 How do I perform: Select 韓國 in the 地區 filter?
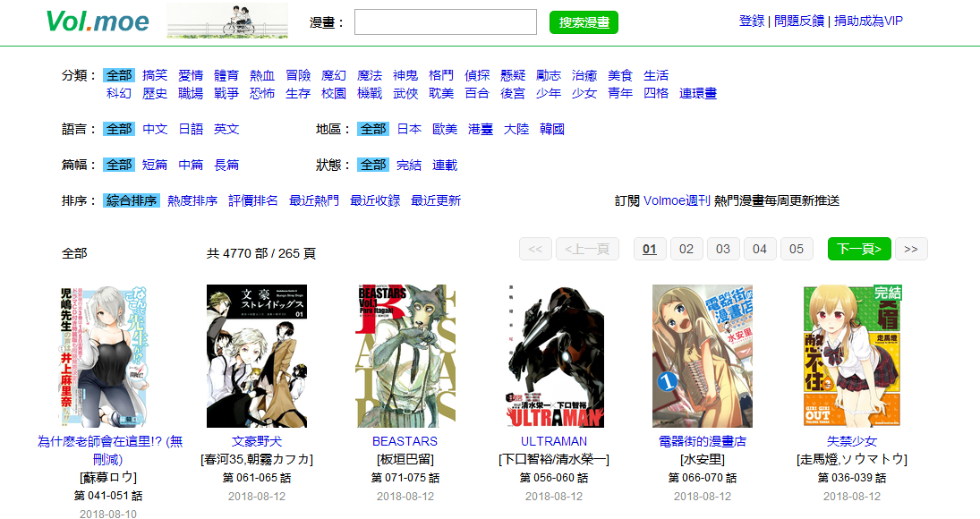point(552,129)
